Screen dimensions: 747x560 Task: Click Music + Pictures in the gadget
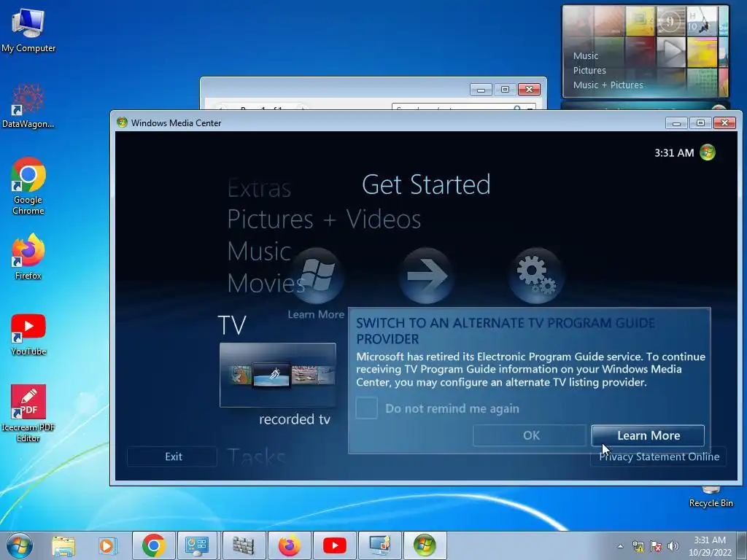point(608,85)
